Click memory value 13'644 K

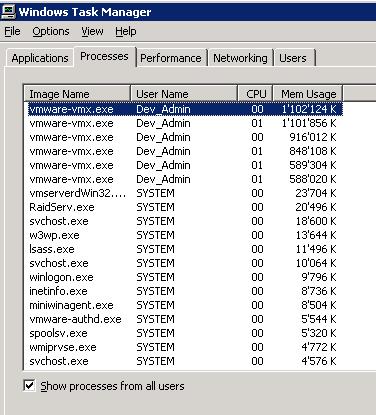click(316, 235)
